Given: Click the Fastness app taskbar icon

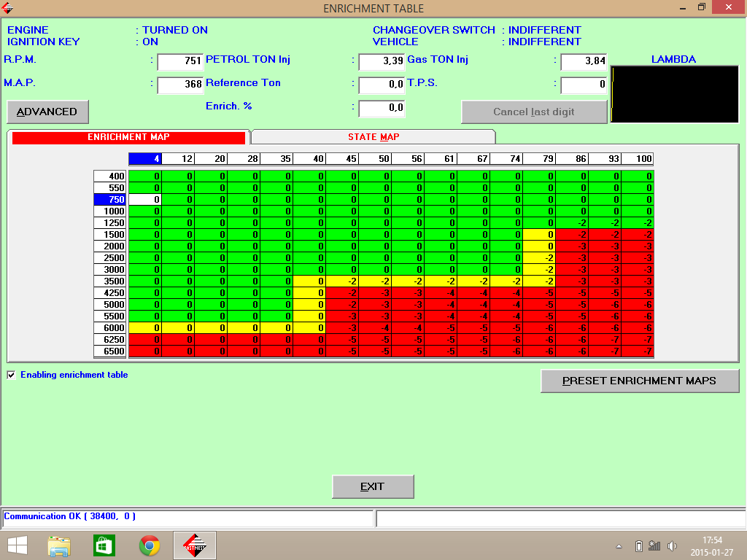Looking at the screenshot, I should (x=195, y=545).
